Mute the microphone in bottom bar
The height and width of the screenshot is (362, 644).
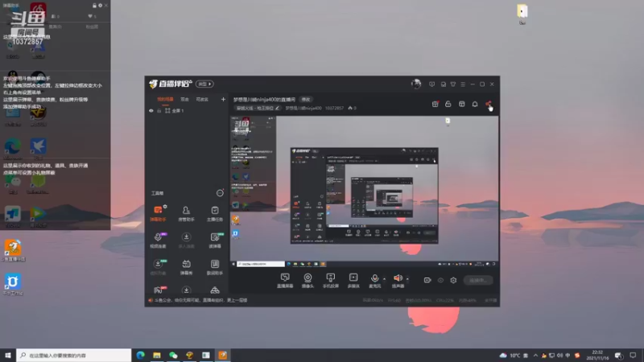[x=374, y=280]
